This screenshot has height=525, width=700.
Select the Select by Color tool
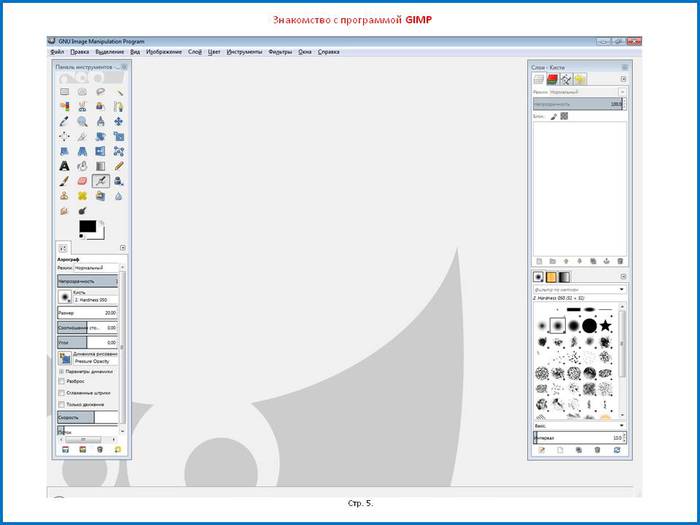click(x=64, y=106)
